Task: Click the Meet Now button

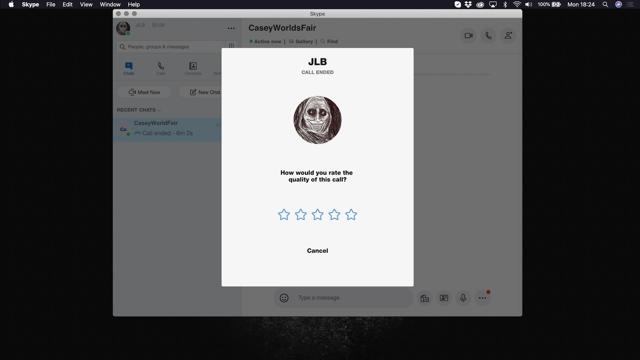Action: coord(144,92)
